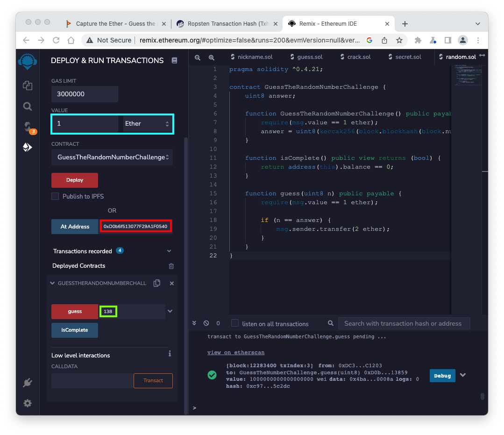
Task: Open the Plugin manager icon
Action: pyautogui.click(x=28, y=383)
